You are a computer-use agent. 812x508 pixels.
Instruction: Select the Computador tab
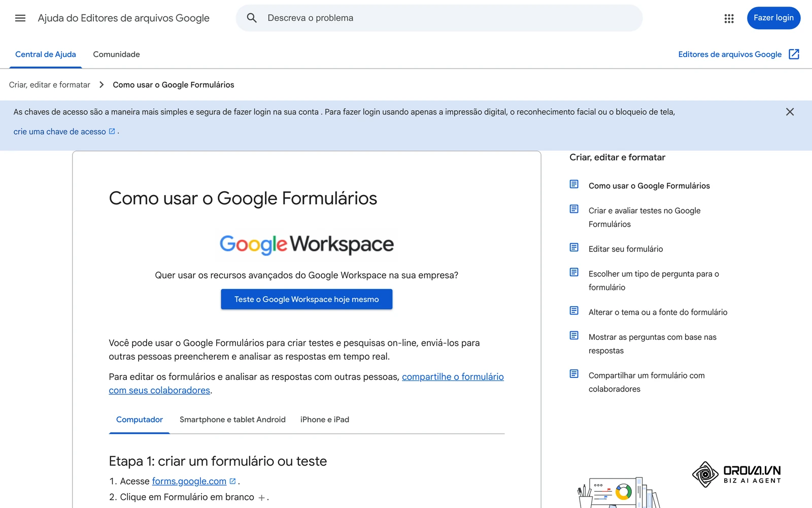(140, 420)
